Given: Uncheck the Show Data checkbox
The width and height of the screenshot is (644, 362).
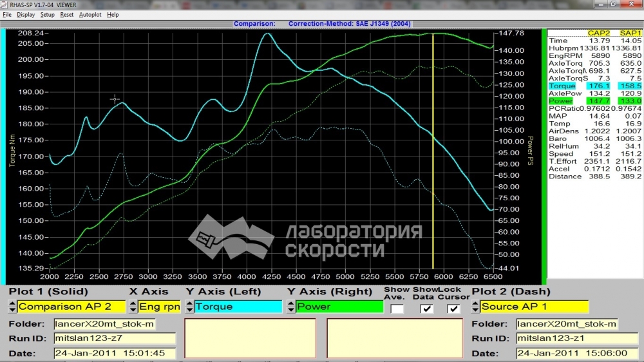Looking at the screenshot, I should [426, 308].
